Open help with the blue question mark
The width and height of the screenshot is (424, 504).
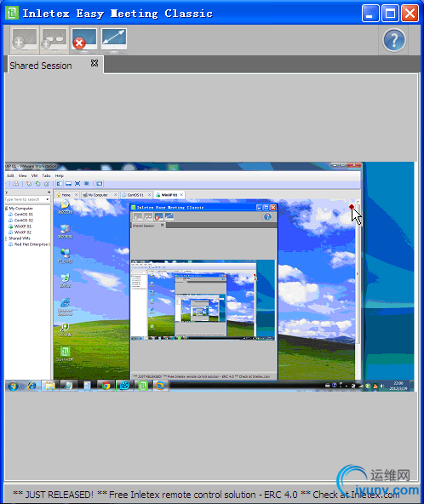pos(394,40)
